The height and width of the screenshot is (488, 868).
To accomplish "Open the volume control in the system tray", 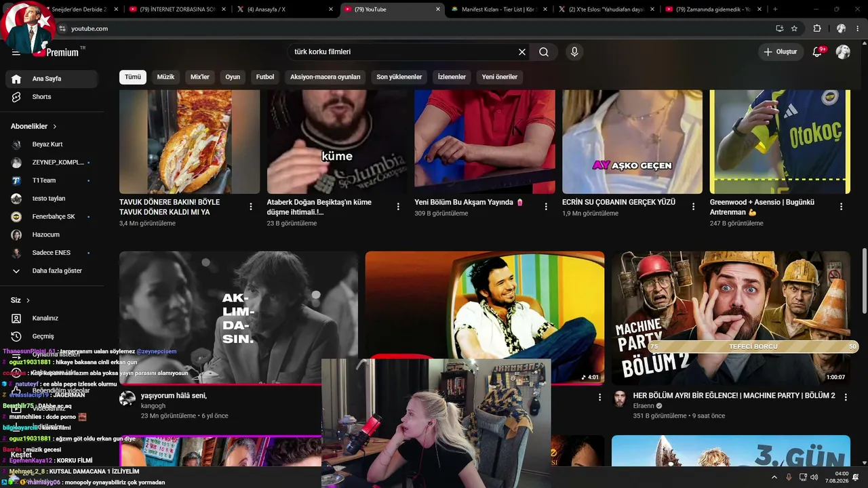I will pos(814,477).
